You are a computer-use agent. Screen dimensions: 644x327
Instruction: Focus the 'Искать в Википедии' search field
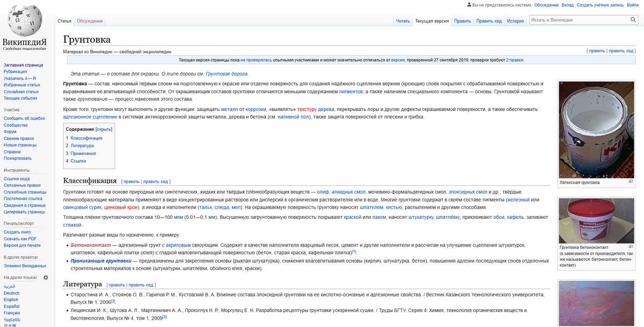point(579,20)
